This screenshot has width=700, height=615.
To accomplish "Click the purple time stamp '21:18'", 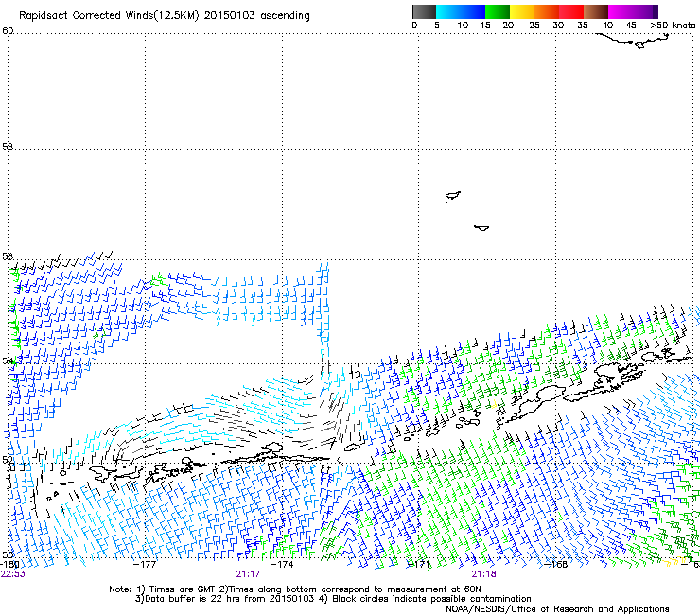I will click(484, 574).
